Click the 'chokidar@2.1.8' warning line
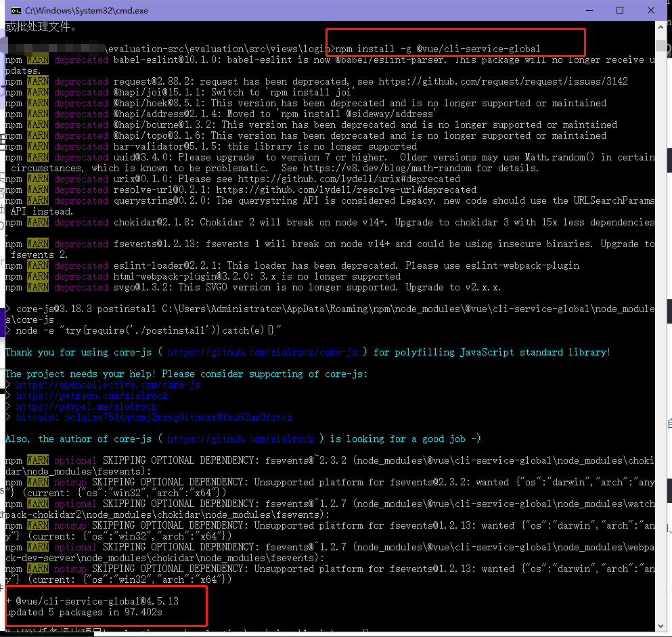 click(x=330, y=223)
